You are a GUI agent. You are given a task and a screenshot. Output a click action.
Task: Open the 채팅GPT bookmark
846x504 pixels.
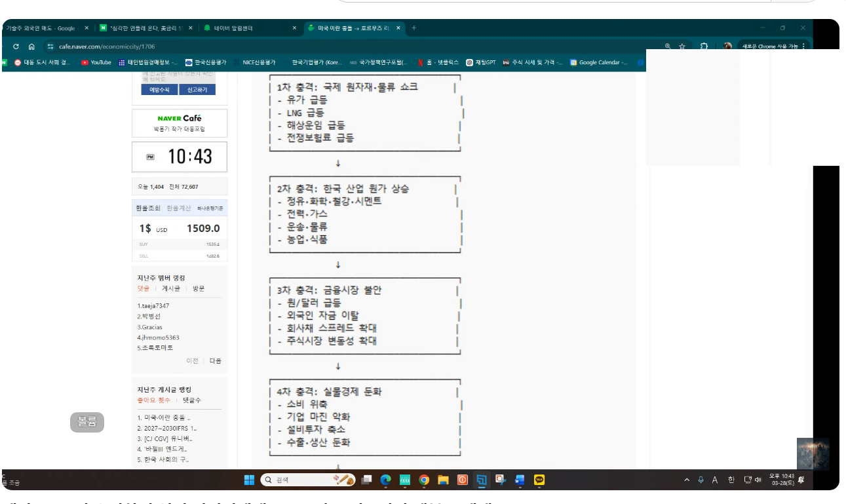click(482, 62)
